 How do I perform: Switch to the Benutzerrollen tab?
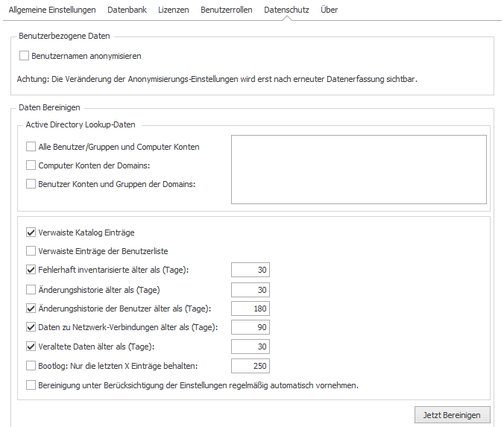click(x=227, y=10)
